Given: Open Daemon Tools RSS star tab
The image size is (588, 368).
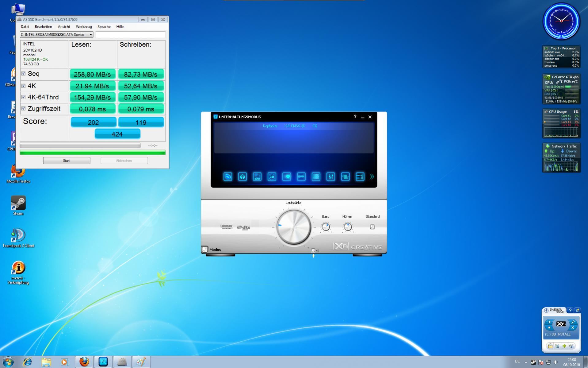Looking at the screenshot, I should pos(578,310).
